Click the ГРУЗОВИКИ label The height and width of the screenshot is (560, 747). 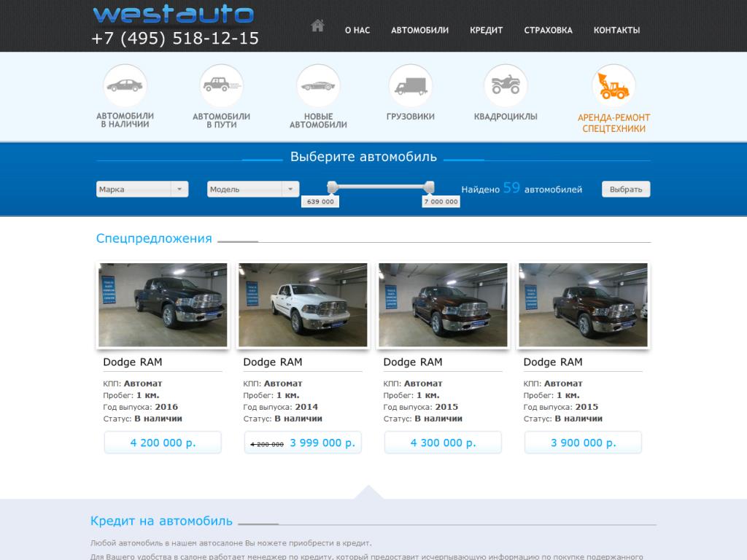[411, 116]
